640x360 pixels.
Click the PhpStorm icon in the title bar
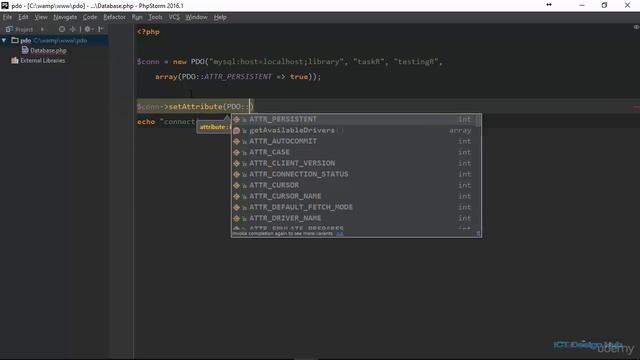[x=5, y=5]
